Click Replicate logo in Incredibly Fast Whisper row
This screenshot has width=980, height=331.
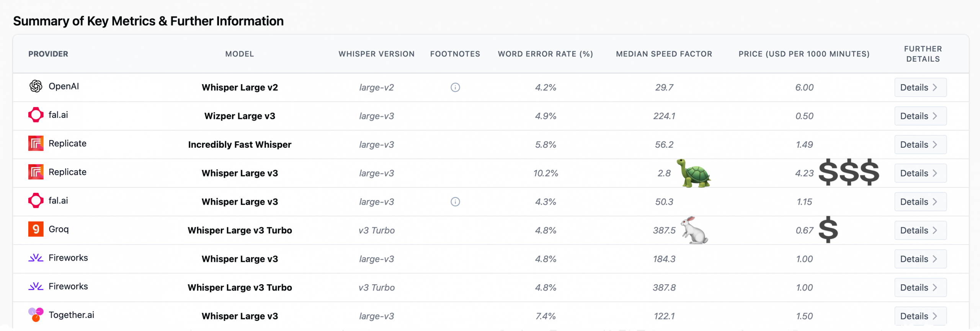coord(36,143)
